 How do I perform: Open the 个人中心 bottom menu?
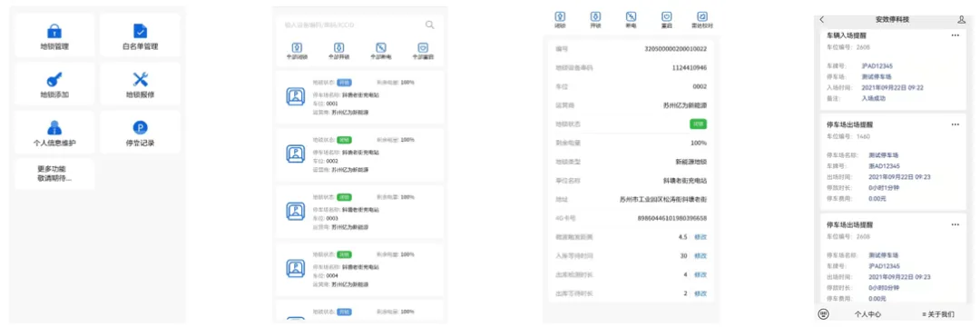867,314
